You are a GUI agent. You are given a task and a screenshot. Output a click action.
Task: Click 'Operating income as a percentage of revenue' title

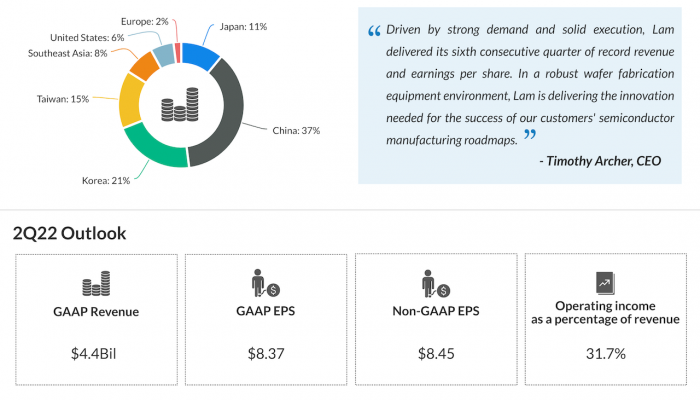605,312
